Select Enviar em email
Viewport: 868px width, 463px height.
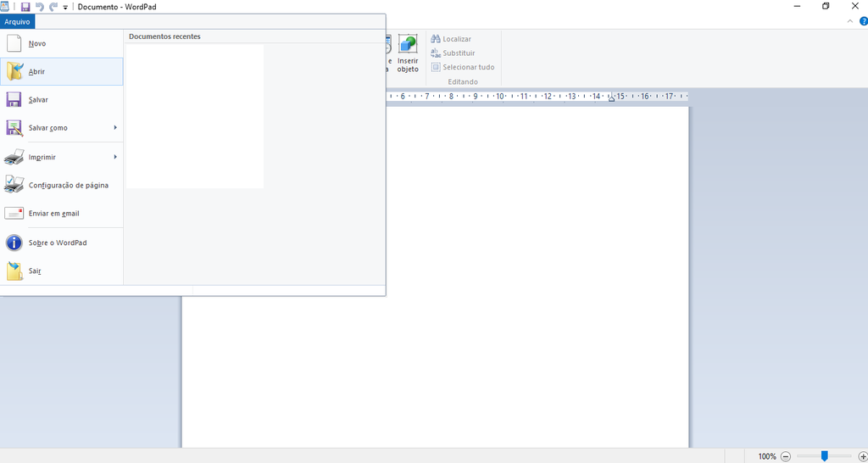coord(61,213)
